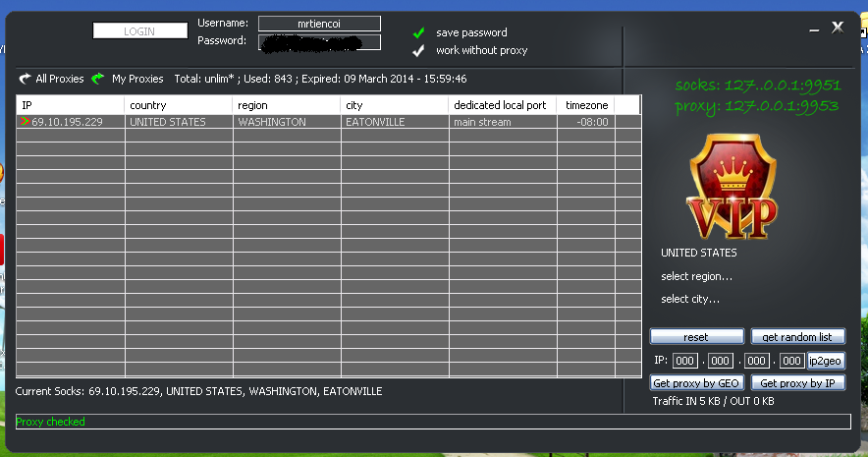Toggle the work without proxy checkmark
Viewport: 868px width, 457px height.
[418, 50]
